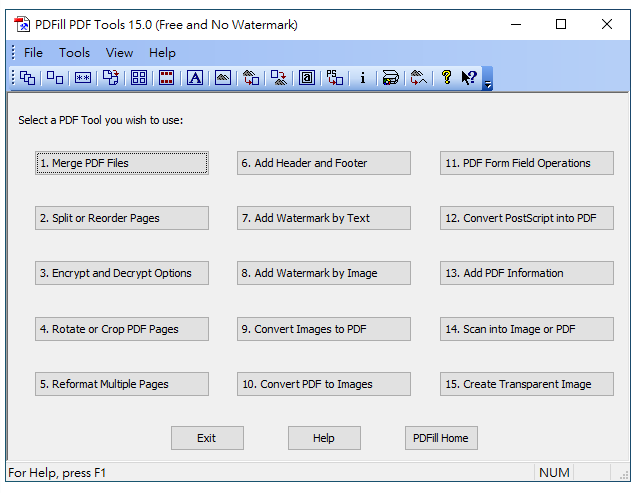Choose 8. Add Watermark by Image
Image resolution: width=644 pixels, height=493 pixels.
click(324, 273)
